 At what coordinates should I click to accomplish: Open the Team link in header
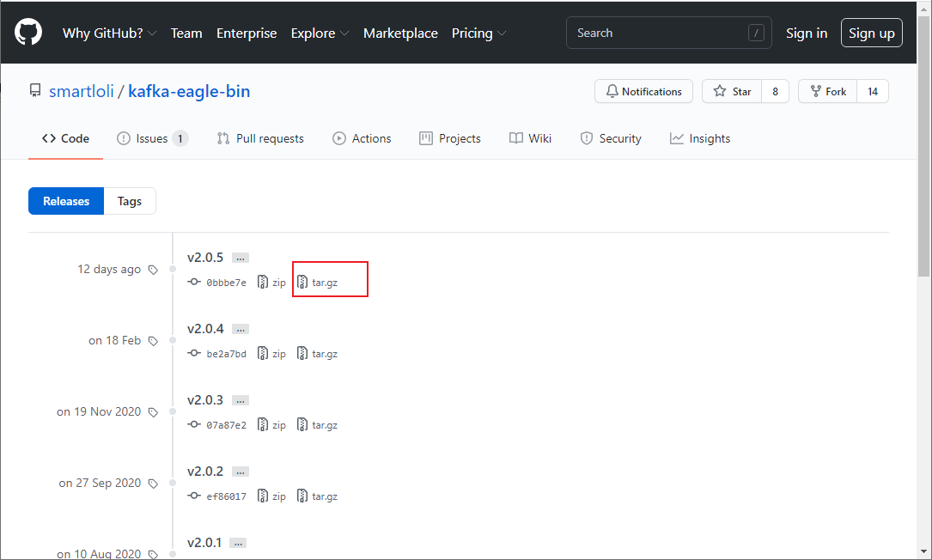[186, 33]
